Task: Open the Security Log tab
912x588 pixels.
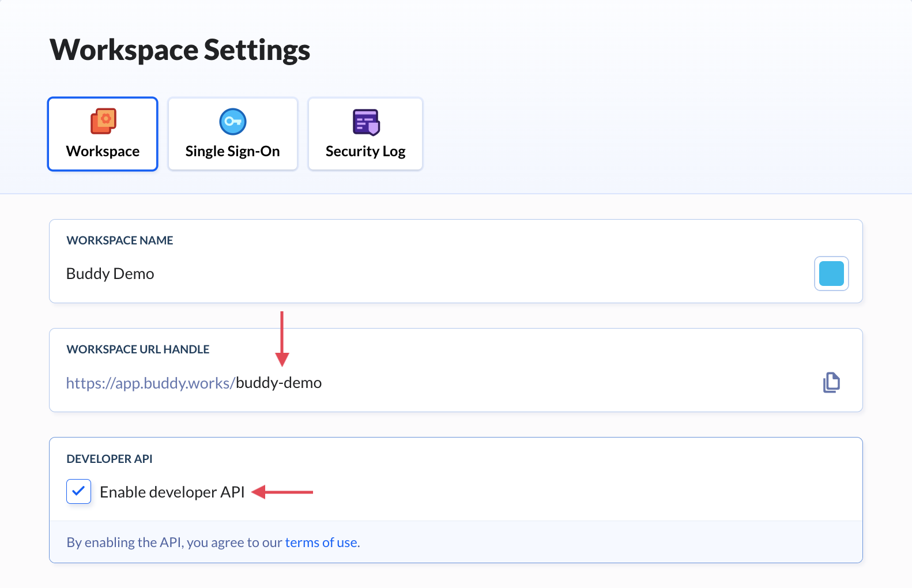Action: point(365,134)
